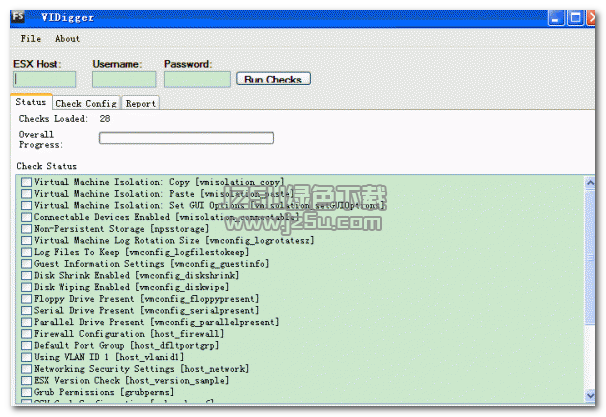The width and height of the screenshot is (606, 417).
Task: Check the Floppy Drive Present checkbox
Action: coord(26,299)
